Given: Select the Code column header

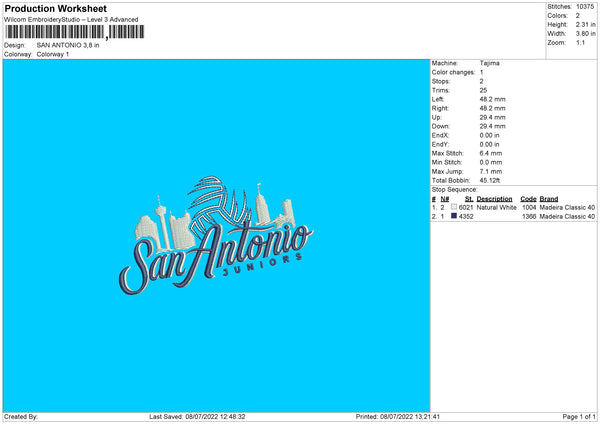Looking at the screenshot, I should click(x=528, y=198).
